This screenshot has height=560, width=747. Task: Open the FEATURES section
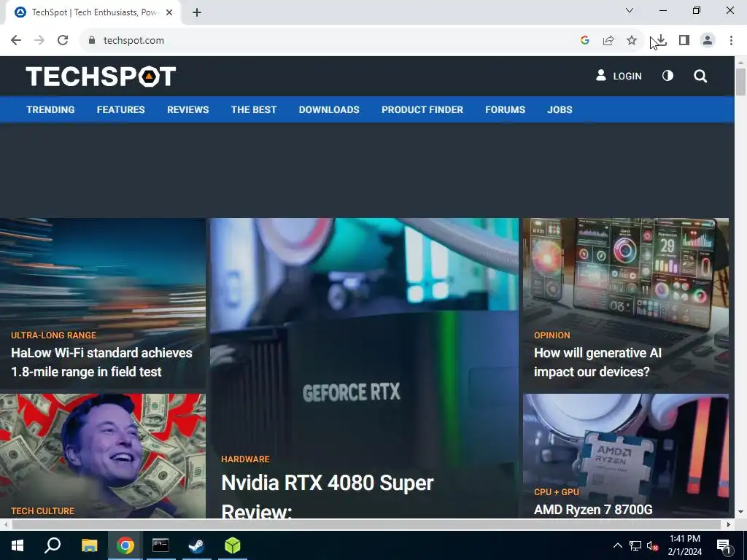tap(121, 109)
